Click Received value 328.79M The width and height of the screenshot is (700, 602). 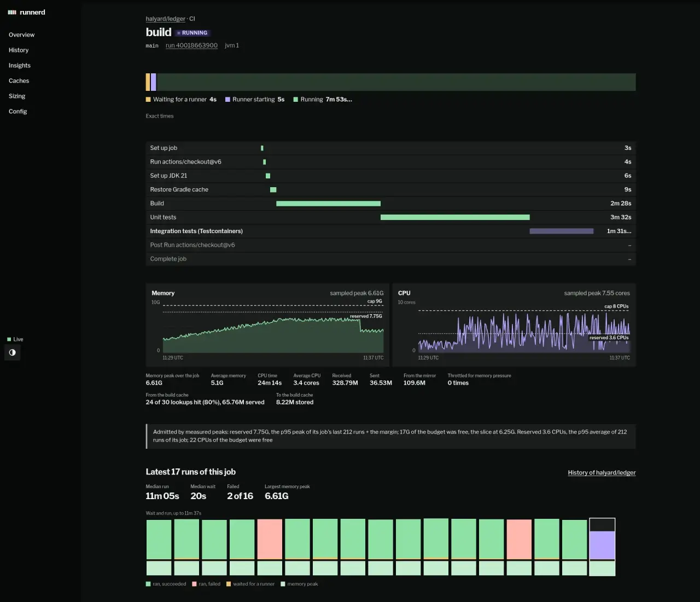coord(345,383)
